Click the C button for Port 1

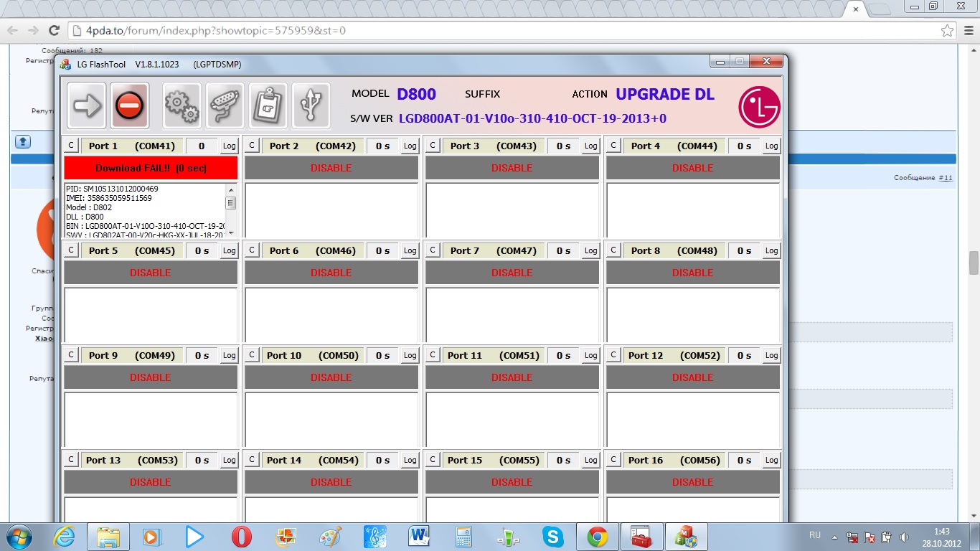click(71, 146)
